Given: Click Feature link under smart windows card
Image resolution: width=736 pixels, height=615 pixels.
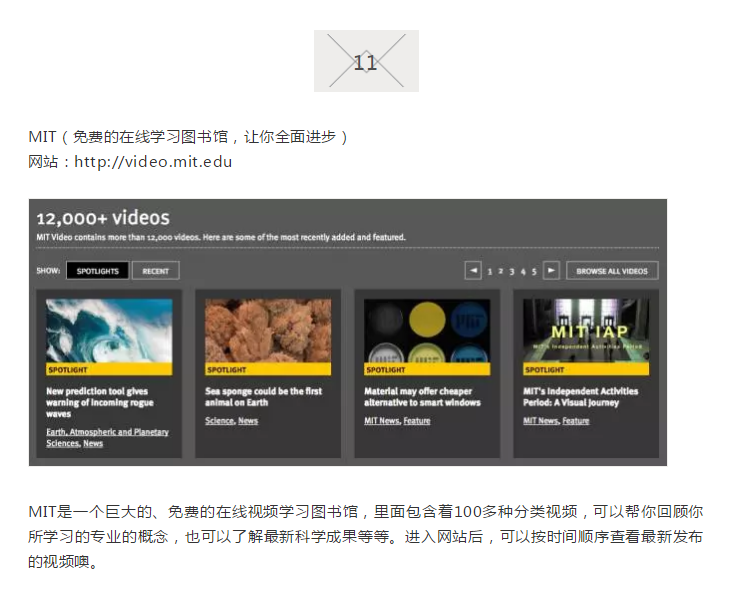Looking at the screenshot, I should click(x=417, y=421).
